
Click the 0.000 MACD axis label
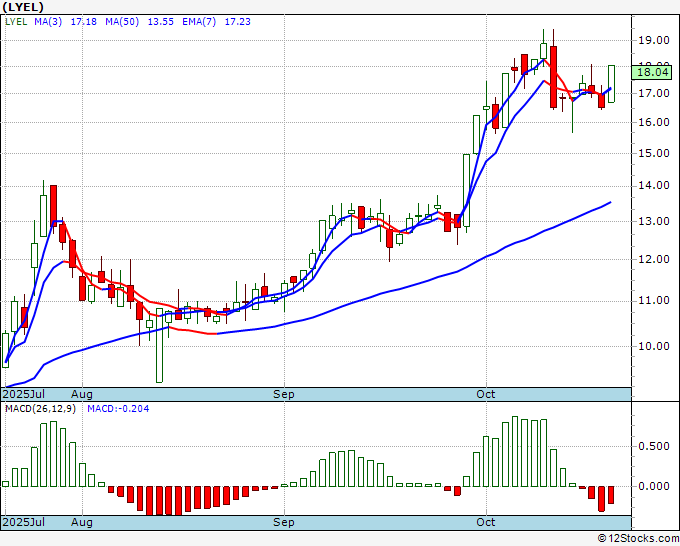[x=654, y=487]
